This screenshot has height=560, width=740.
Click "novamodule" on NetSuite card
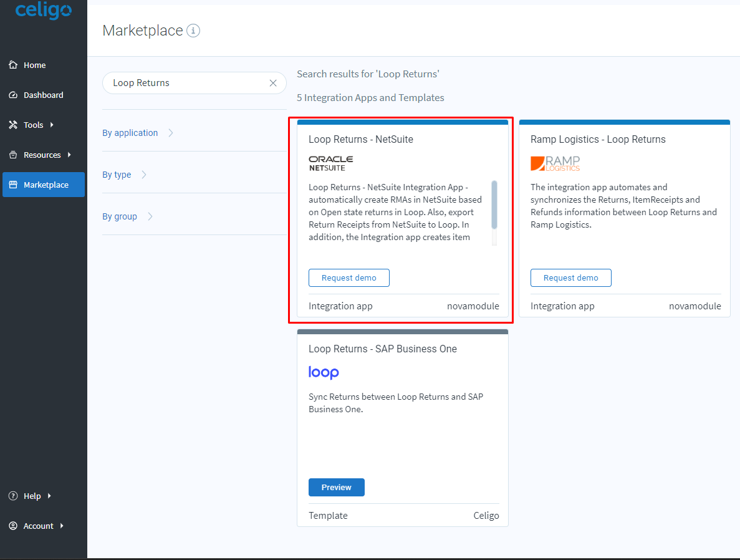[x=473, y=306]
